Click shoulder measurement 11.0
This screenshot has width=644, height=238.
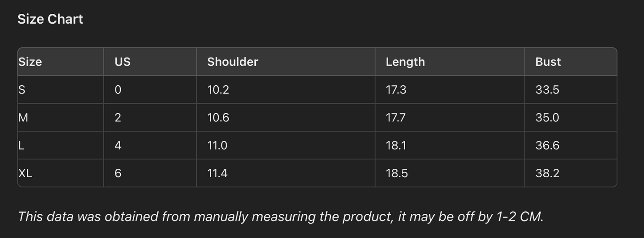click(217, 145)
